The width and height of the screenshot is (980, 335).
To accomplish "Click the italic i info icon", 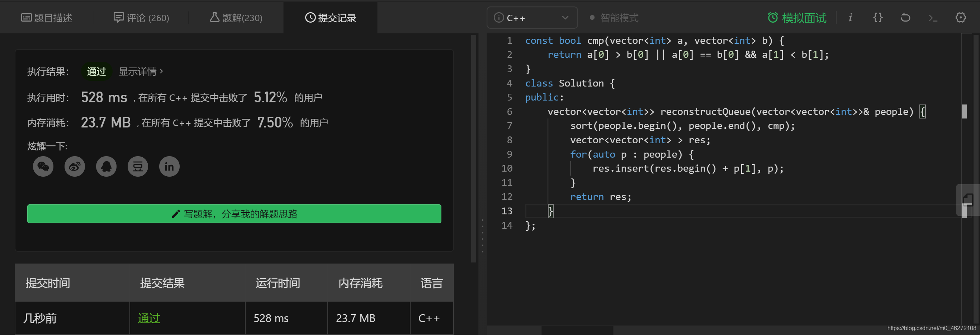I will pos(850,18).
